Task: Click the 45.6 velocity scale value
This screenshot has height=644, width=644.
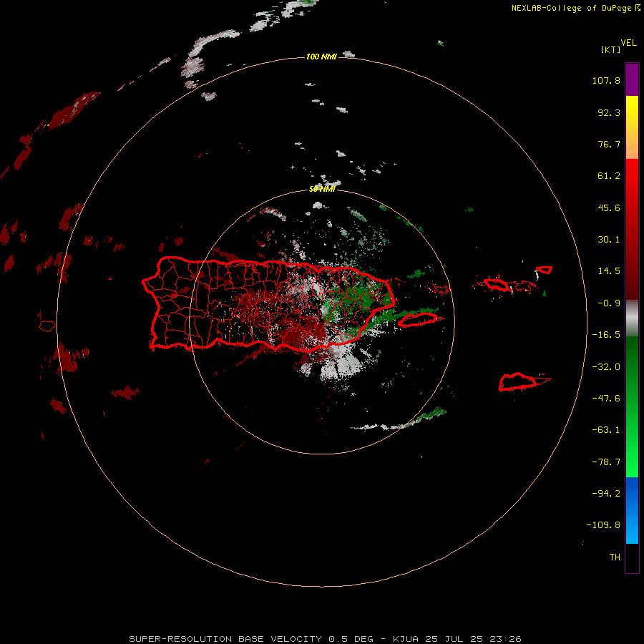Action: click(609, 208)
